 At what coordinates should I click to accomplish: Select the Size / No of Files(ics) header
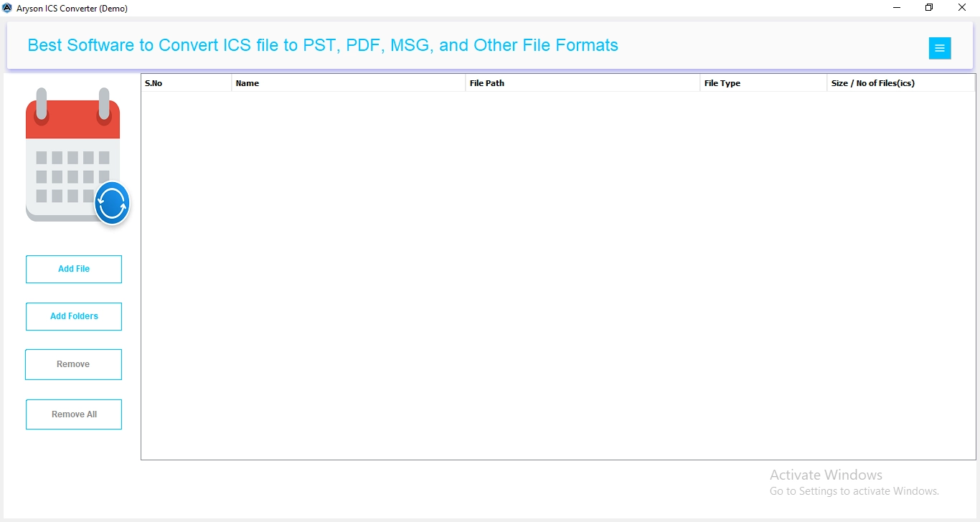[901, 83]
